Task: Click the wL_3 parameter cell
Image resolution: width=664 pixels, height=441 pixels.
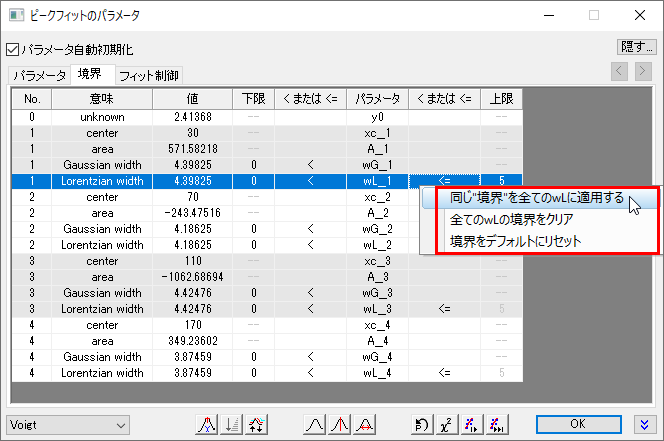Action: pyautogui.click(x=377, y=309)
